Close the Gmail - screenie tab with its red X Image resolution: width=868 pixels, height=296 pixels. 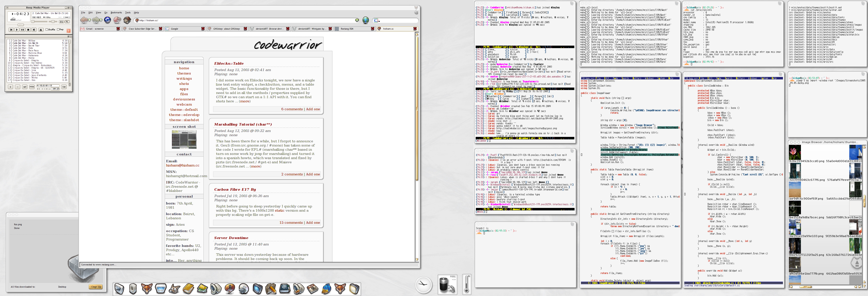pyautogui.click(x=118, y=29)
